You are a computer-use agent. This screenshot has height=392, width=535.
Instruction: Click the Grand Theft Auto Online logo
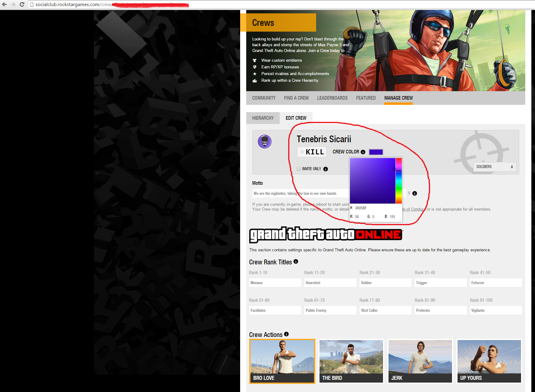point(326,235)
